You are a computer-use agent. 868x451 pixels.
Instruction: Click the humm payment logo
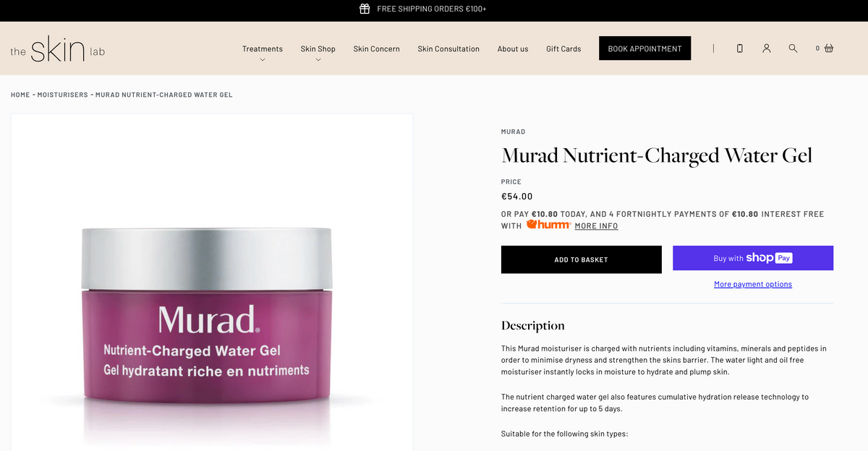(x=548, y=225)
